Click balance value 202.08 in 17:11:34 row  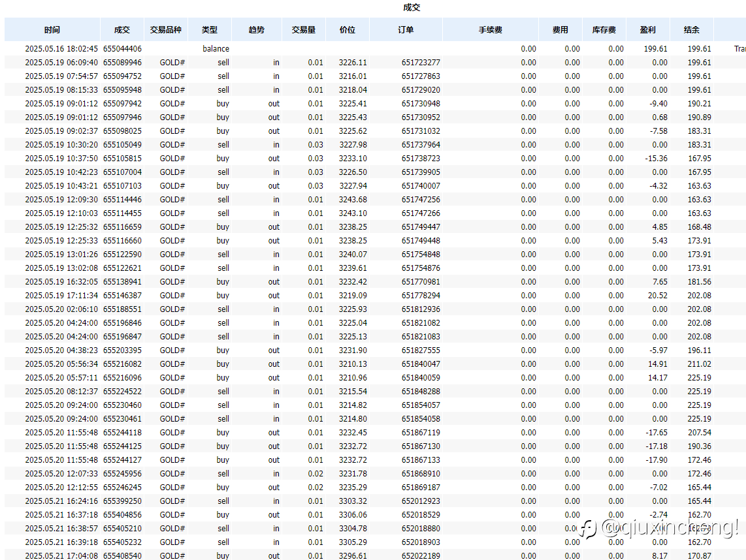click(700, 296)
